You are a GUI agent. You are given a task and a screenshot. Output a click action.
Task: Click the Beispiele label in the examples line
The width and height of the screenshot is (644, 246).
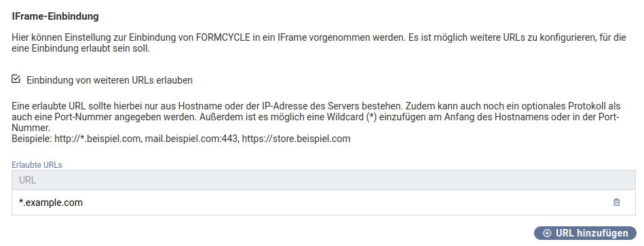pos(32,139)
